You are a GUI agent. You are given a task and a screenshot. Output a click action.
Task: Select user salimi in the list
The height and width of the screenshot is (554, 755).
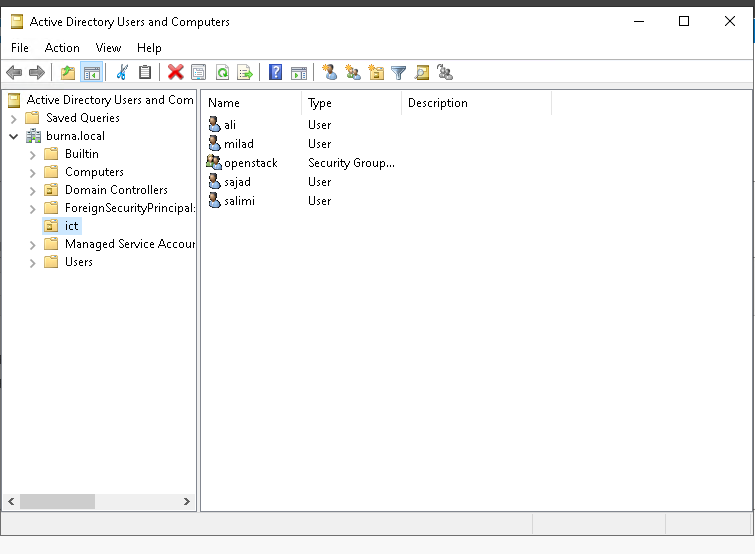pos(239,201)
